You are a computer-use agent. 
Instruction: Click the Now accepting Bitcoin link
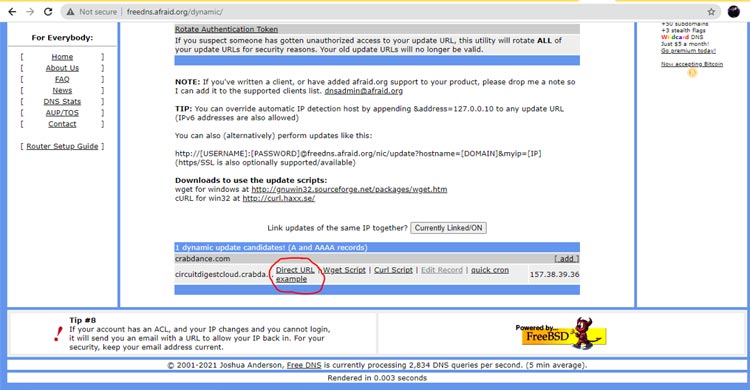(x=692, y=64)
